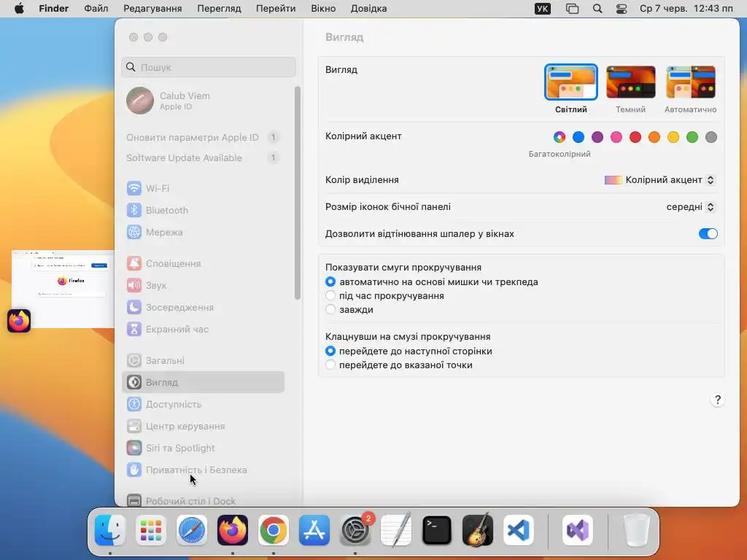Switch to Firefox in the Dock
The width and height of the screenshot is (747, 560).
(233, 530)
